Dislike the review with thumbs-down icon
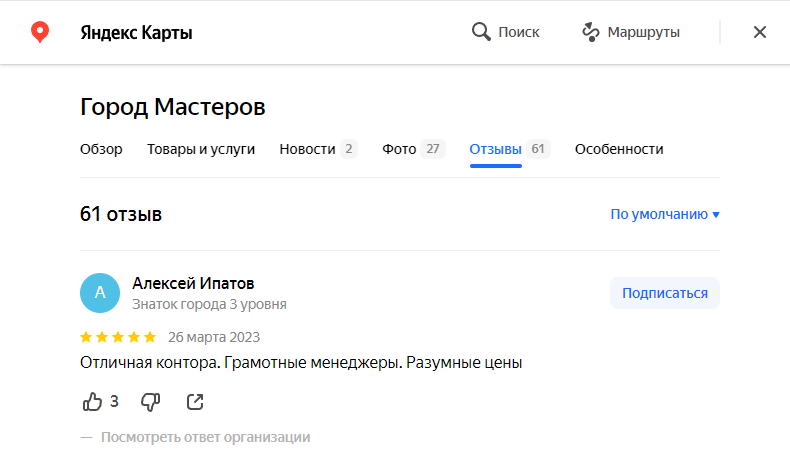This screenshot has height=456, width=790. click(150, 402)
